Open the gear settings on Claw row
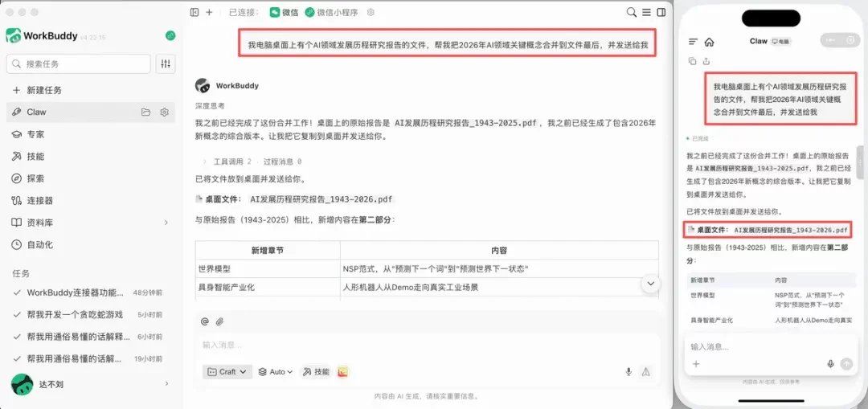This screenshot has width=868, height=409. click(164, 112)
